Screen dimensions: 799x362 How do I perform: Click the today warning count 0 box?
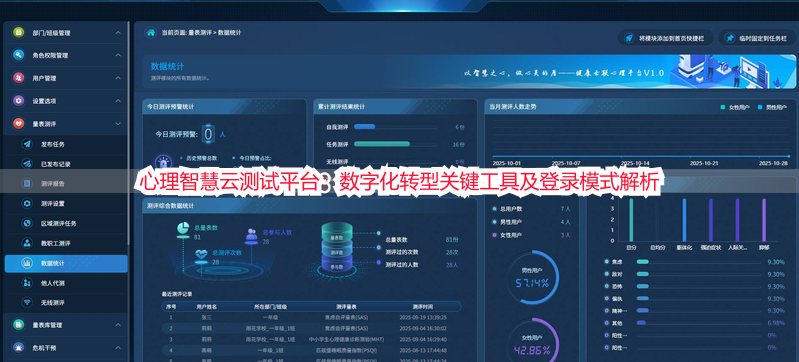(208, 134)
